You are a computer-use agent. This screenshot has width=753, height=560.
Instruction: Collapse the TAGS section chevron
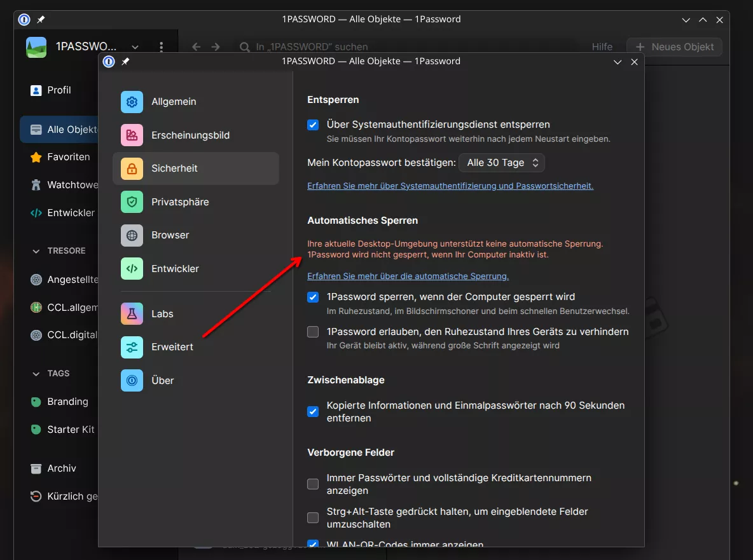(36, 374)
